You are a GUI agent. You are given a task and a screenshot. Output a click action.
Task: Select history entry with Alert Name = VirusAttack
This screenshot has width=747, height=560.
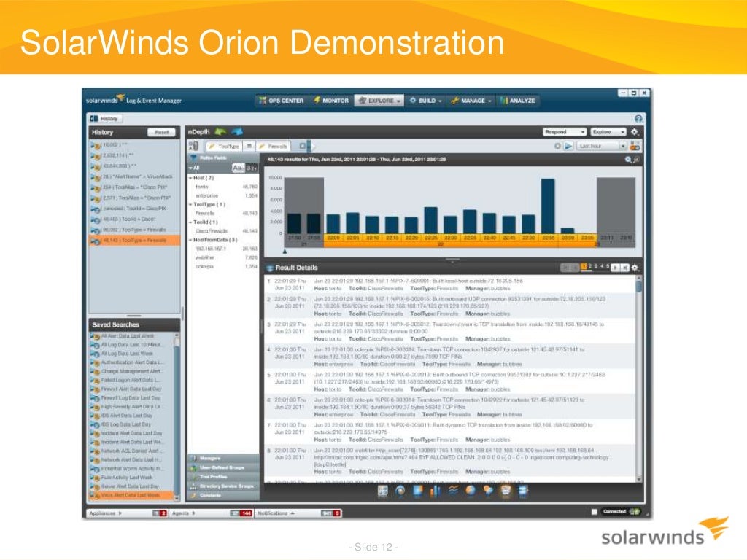coord(135,176)
